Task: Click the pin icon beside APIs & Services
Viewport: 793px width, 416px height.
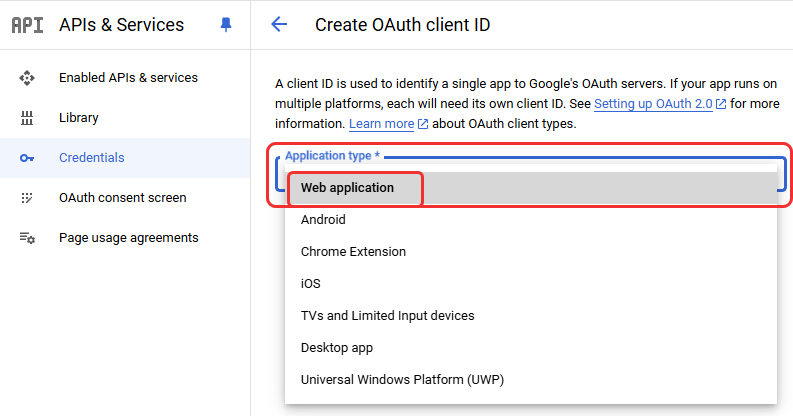Action: [225, 25]
